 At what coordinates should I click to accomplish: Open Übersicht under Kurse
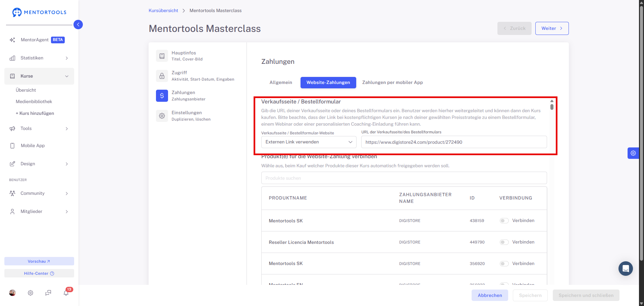[x=26, y=90]
